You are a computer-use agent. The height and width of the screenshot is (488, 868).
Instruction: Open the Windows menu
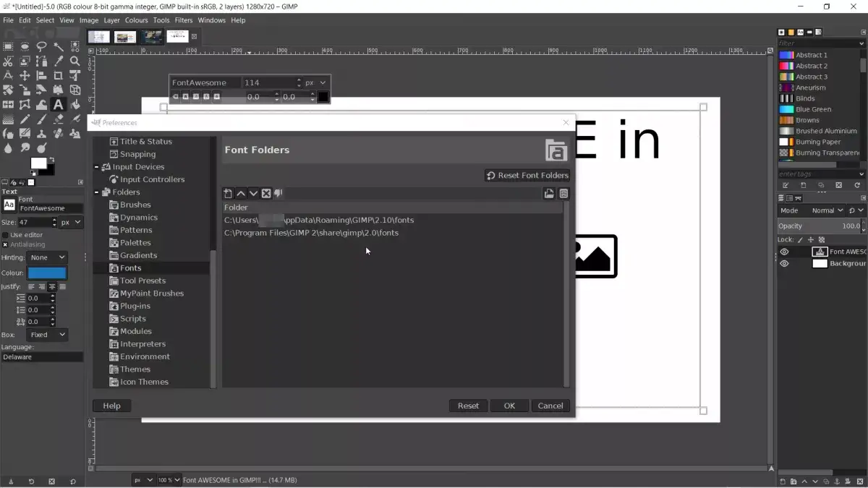click(212, 20)
